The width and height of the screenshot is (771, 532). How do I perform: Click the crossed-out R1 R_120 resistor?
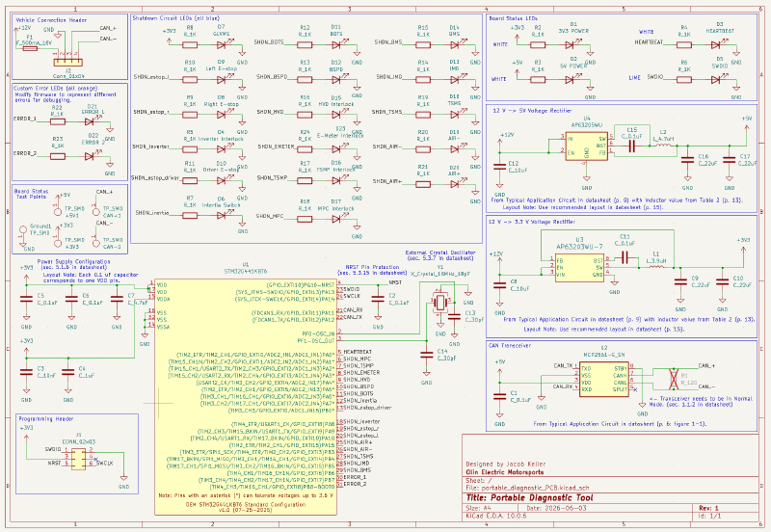(674, 379)
